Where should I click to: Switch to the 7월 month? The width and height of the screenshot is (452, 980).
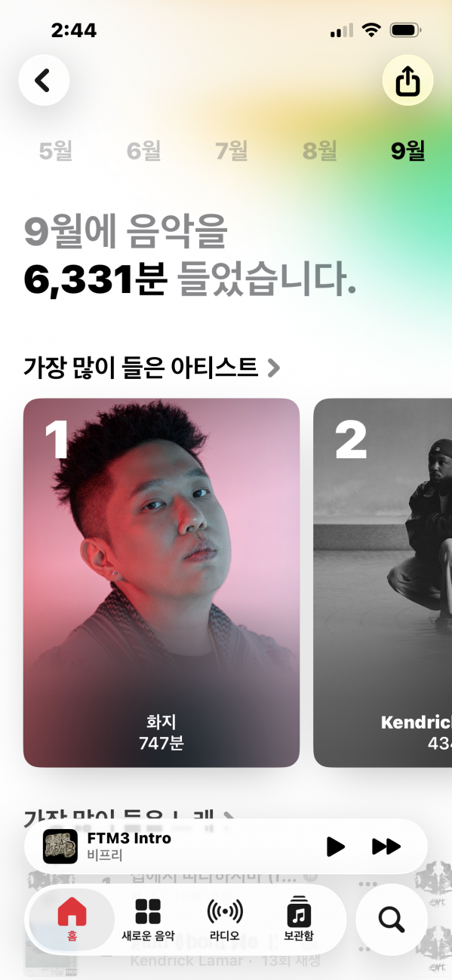(x=232, y=151)
